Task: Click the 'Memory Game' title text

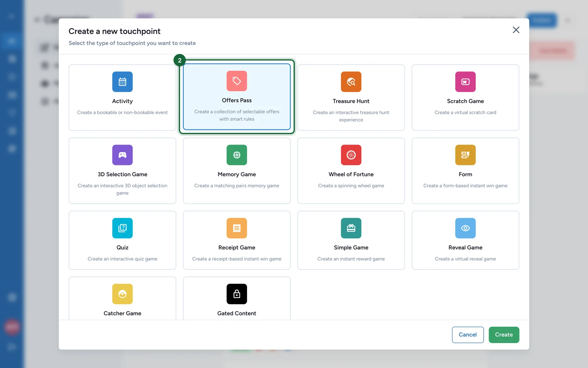Action: pyautogui.click(x=237, y=174)
